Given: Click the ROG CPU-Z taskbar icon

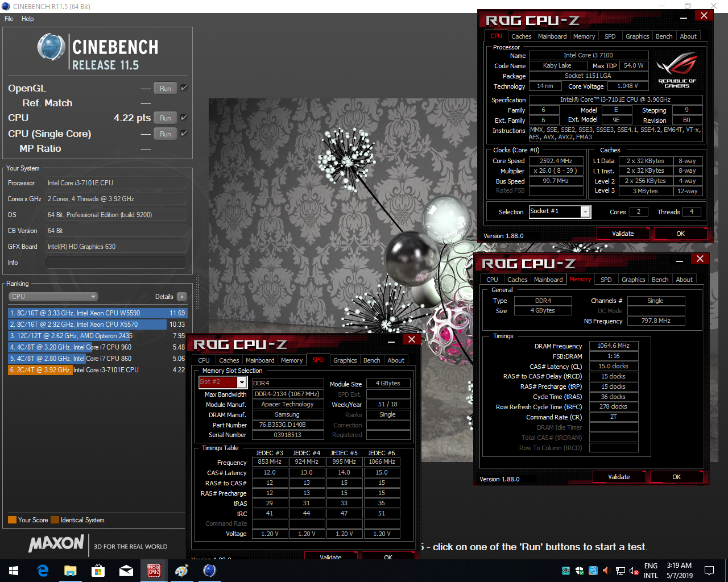Looking at the screenshot, I should click(x=154, y=571).
